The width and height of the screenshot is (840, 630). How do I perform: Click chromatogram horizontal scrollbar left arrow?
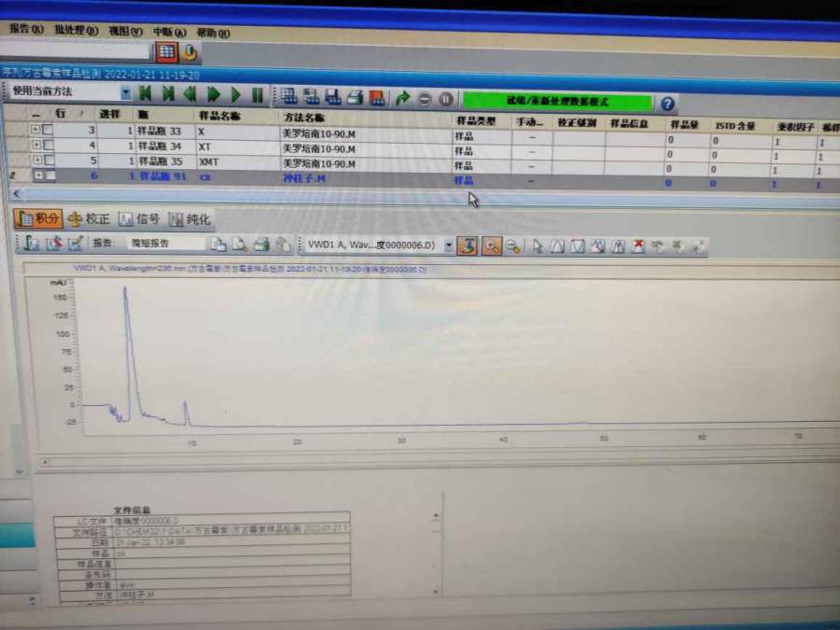(x=45, y=462)
